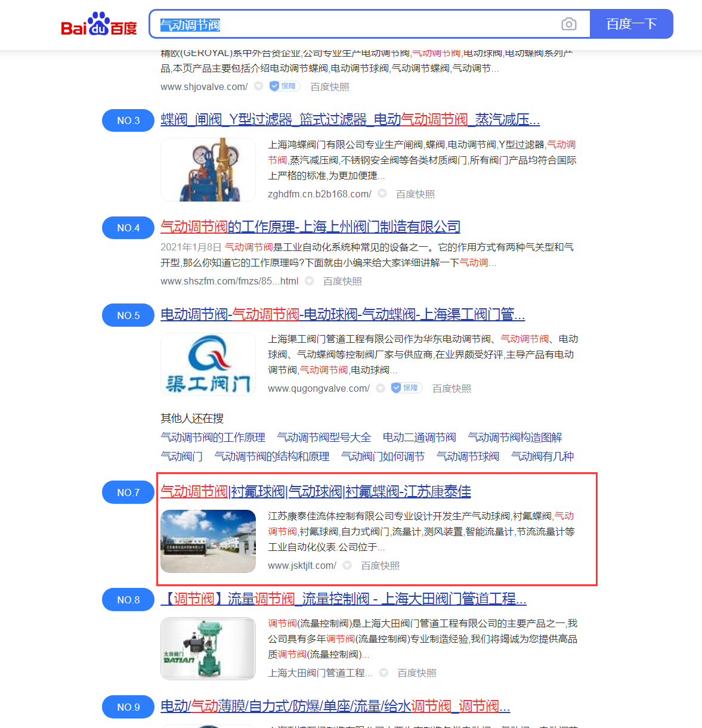This screenshot has width=702, height=728.
Task: Click the 百度一下 search button
Action: pos(632,24)
